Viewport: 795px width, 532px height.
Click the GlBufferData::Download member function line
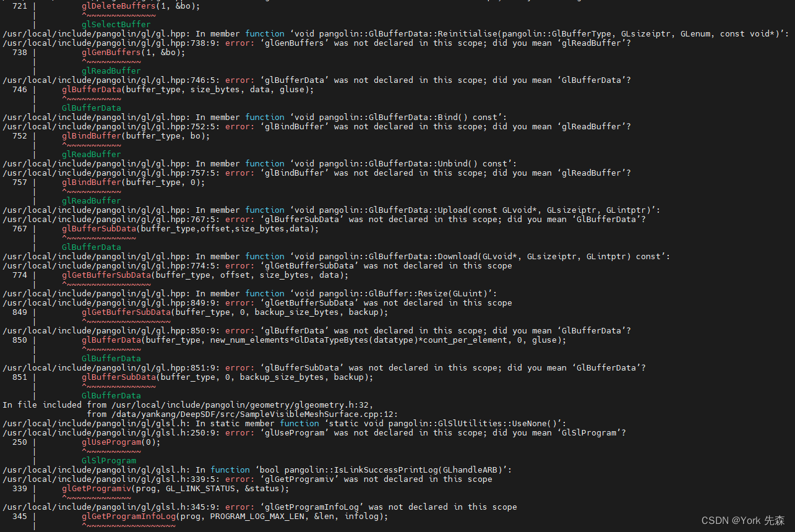(337, 256)
